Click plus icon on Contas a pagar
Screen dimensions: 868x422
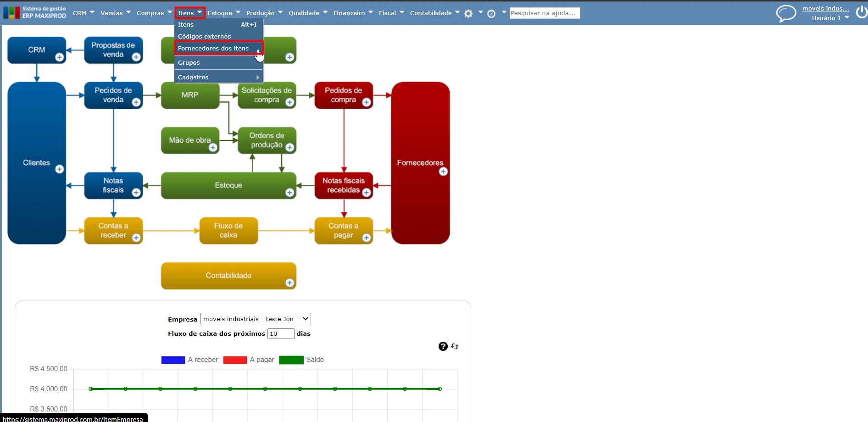point(367,238)
